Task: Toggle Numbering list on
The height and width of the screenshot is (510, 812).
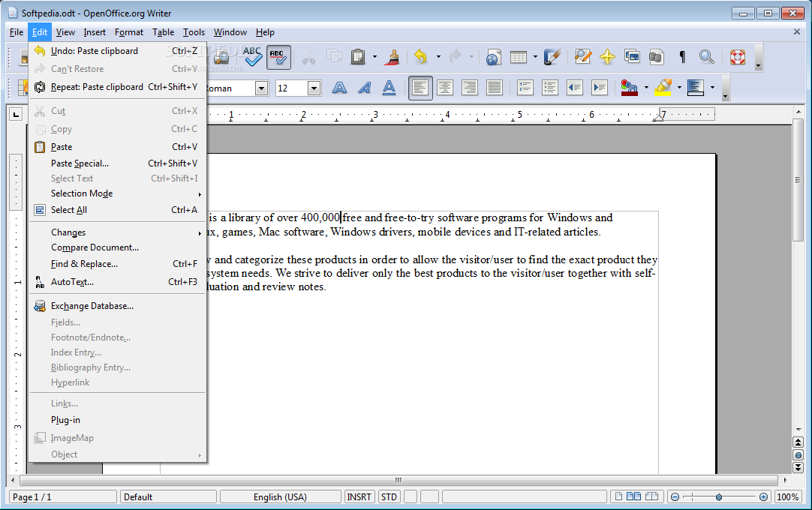Action: (525, 88)
